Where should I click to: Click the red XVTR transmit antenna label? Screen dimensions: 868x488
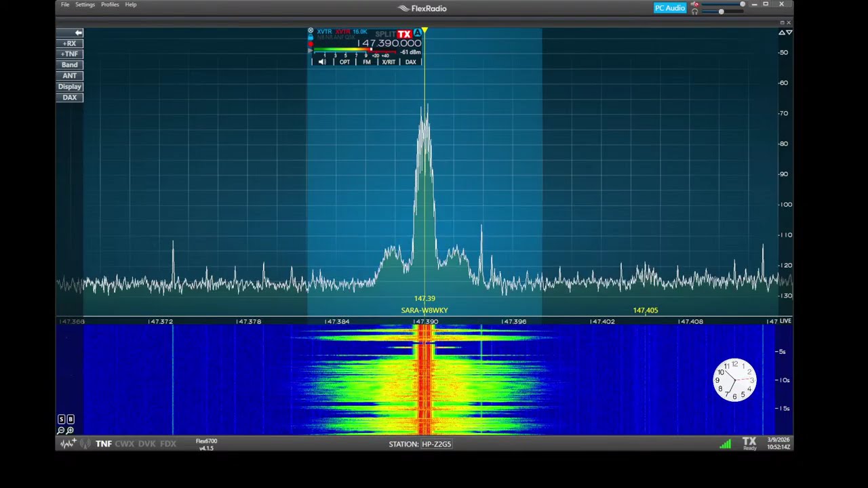click(x=342, y=32)
